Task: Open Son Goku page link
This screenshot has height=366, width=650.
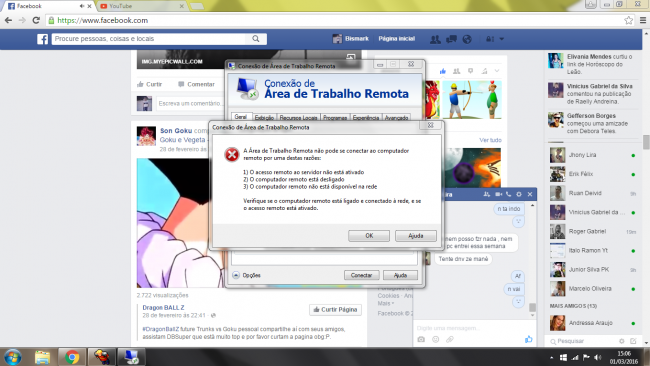Action: 176,131
